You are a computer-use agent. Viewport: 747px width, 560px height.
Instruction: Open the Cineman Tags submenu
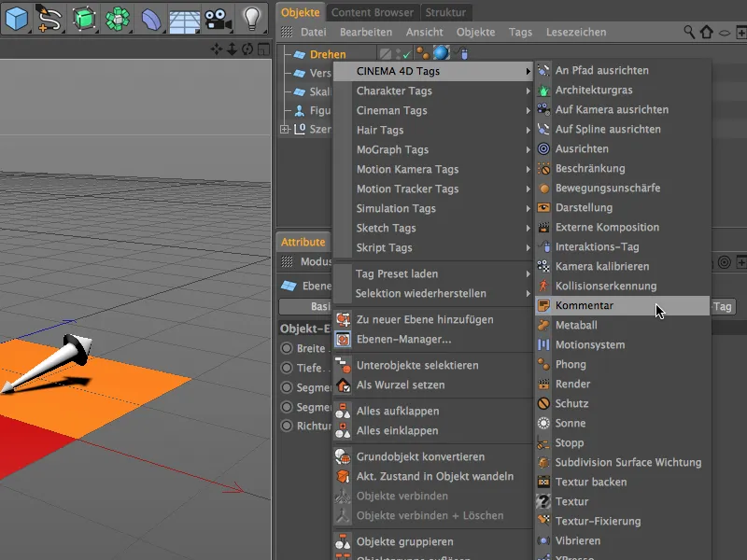point(432,110)
